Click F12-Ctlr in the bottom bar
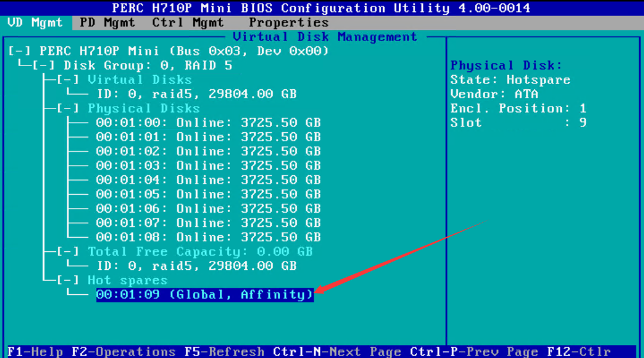Image resolution: width=644 pixels, height=358 pixels. 578,352
